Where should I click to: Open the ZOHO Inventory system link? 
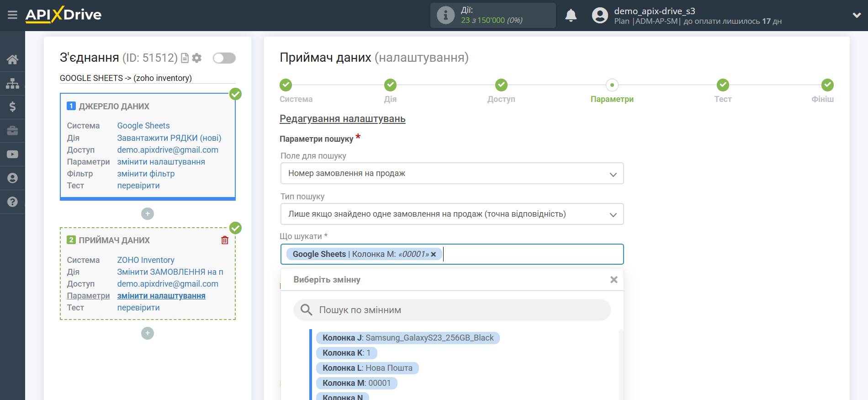(x=146, y=260)
